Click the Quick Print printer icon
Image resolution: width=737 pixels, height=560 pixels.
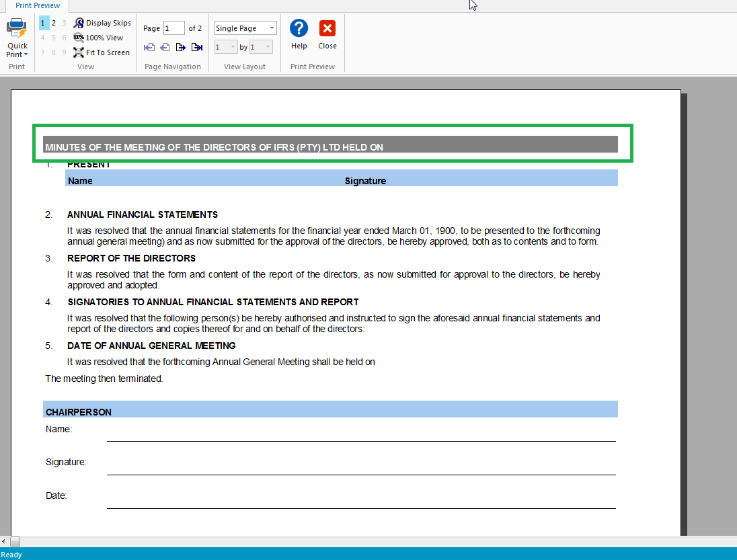[17, 30]
